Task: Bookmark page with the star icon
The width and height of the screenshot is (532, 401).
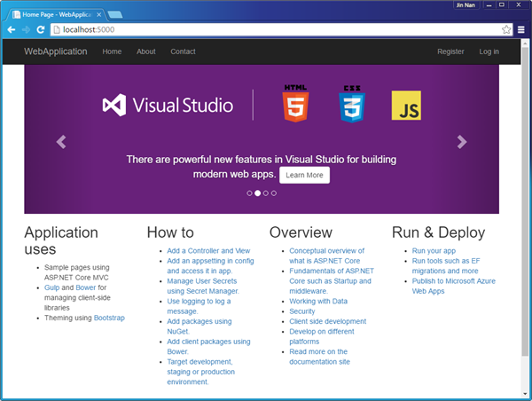Action: click(506, 30)
